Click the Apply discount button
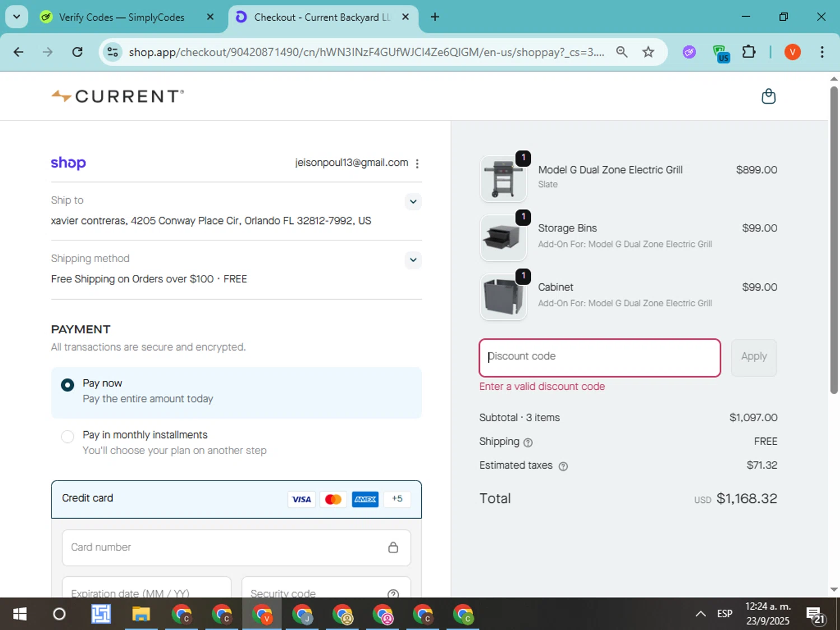 pos(754,357)
